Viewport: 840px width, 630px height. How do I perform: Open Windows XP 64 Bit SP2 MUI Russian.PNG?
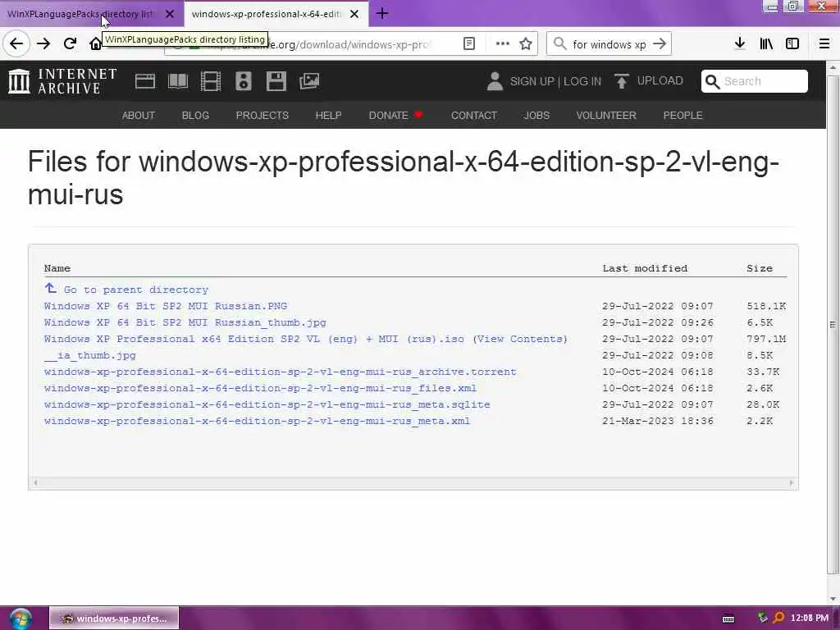166,306
